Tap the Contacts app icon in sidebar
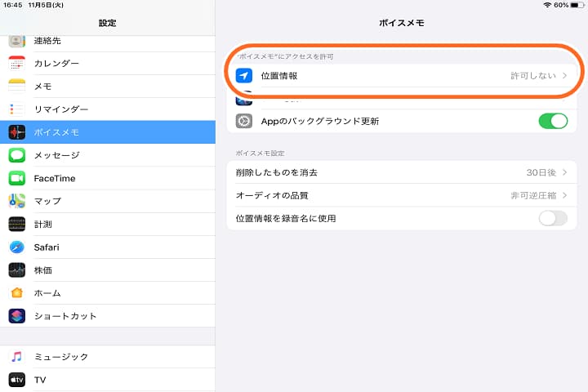Image resolution: width=588 pixels, height=392 pixels. pyautogui.click(x=17, y=41)
